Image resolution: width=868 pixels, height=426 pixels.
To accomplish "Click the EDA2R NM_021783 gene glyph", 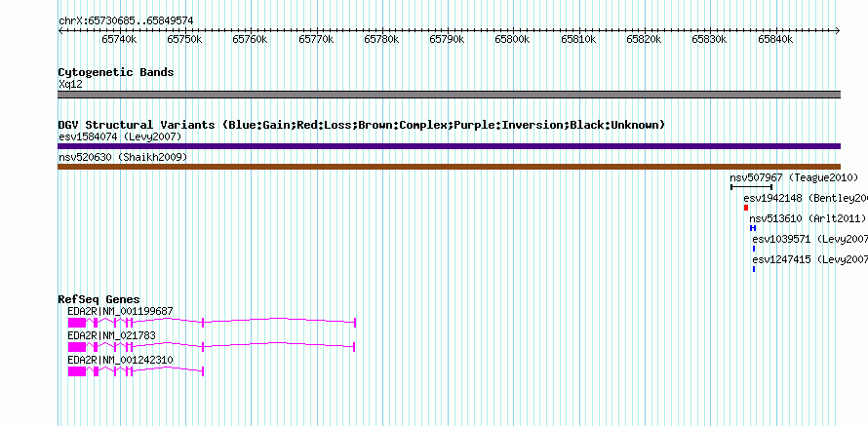I will click(x=212, y=346).
